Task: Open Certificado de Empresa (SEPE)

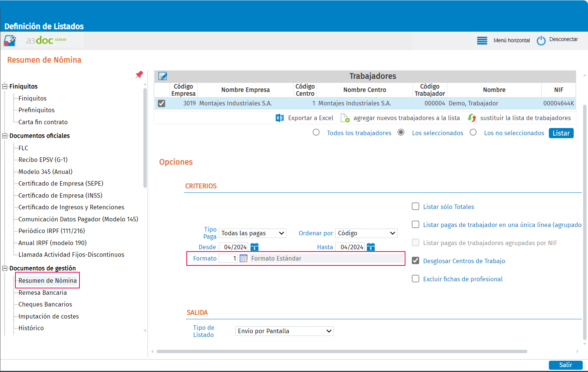Action: pos(61,183)
